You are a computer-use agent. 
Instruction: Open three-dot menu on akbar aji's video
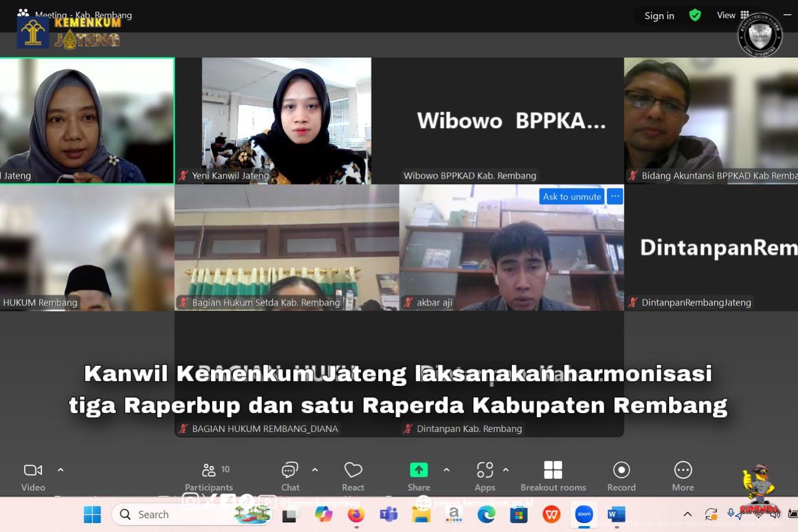[x=615, y=196]
